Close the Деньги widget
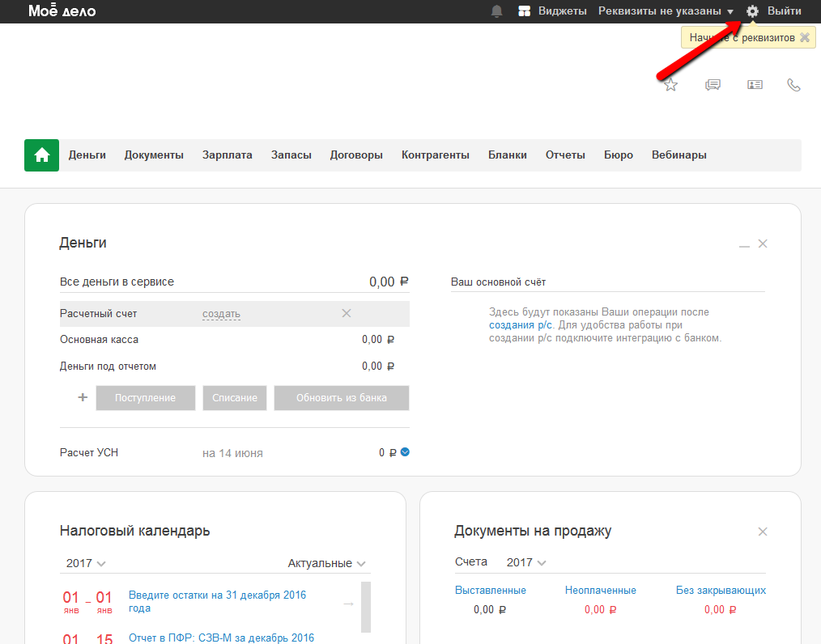 coord(763,244)
